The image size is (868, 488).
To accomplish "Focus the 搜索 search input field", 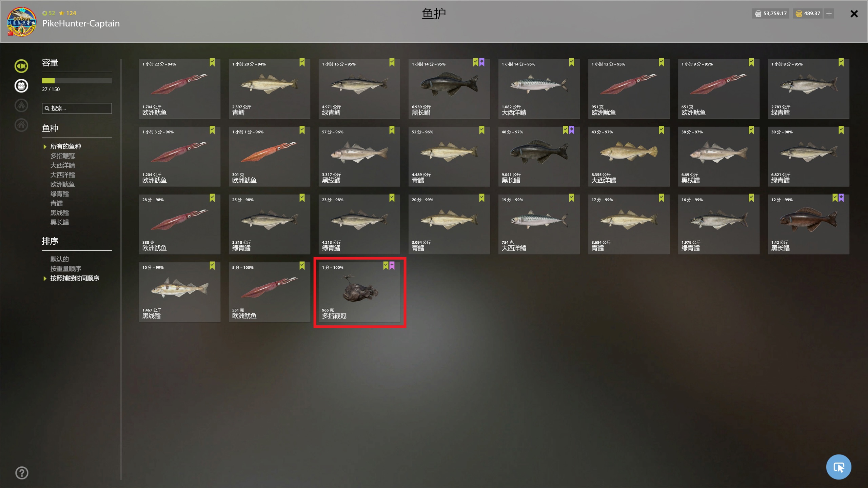I will [x=77, y=108].
